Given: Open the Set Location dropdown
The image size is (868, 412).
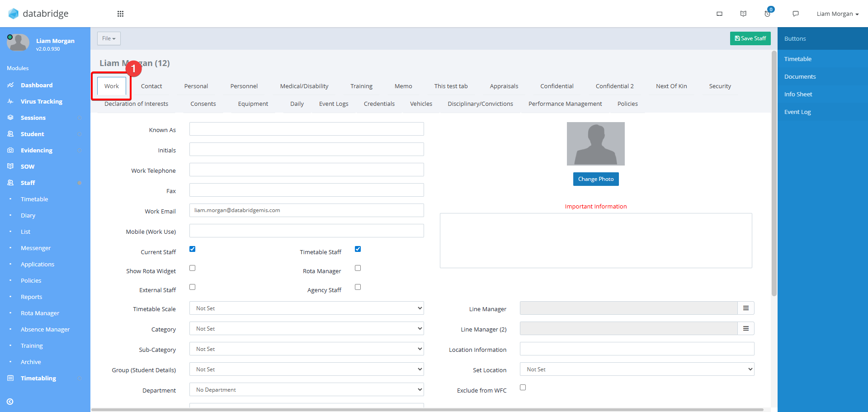Looking at the screenshot, I should [637, 369].
